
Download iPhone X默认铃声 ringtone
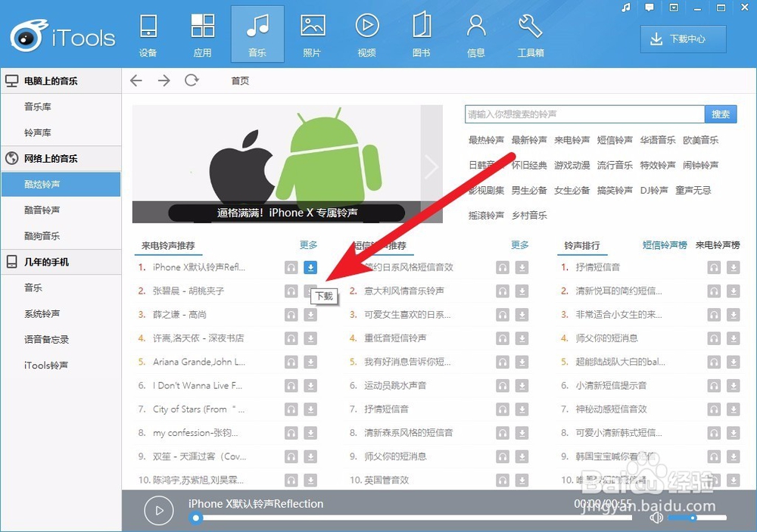click(x=310, y=267)
